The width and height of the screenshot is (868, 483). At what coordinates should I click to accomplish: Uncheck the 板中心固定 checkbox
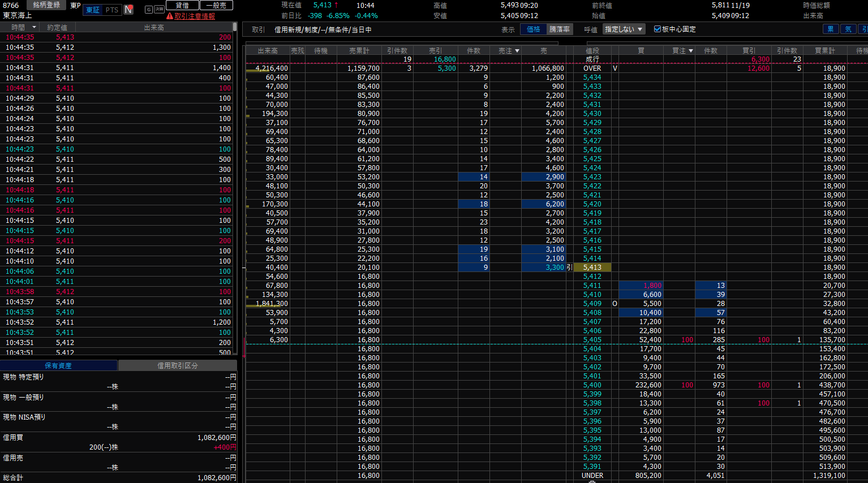[x=658, y=29]
